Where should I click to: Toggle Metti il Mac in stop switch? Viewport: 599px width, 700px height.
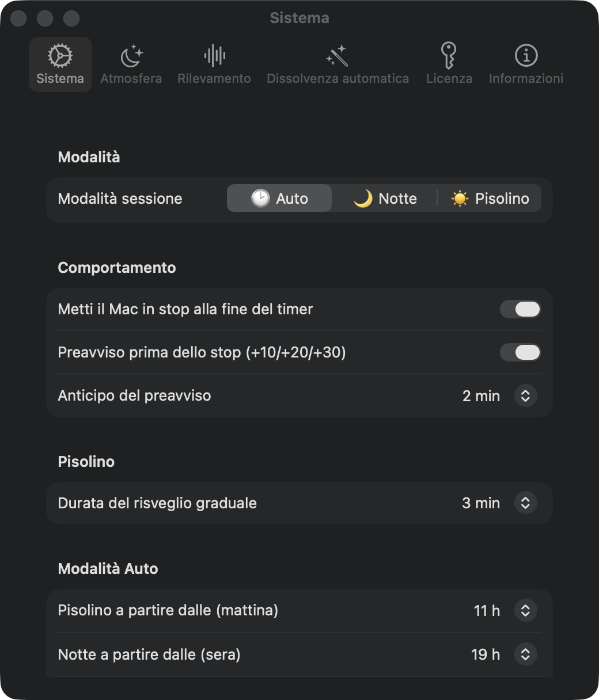point(520,309)
